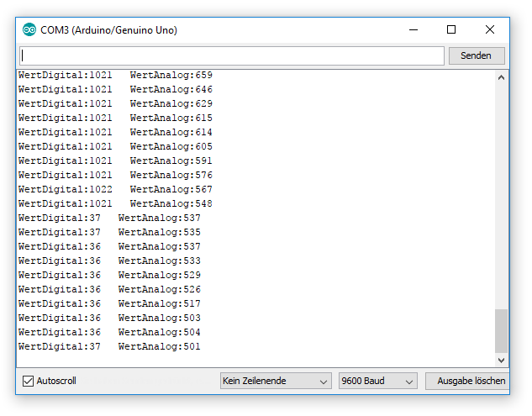
Task: Toggle the Autoscroll checkbox
Action: point(29,381)
